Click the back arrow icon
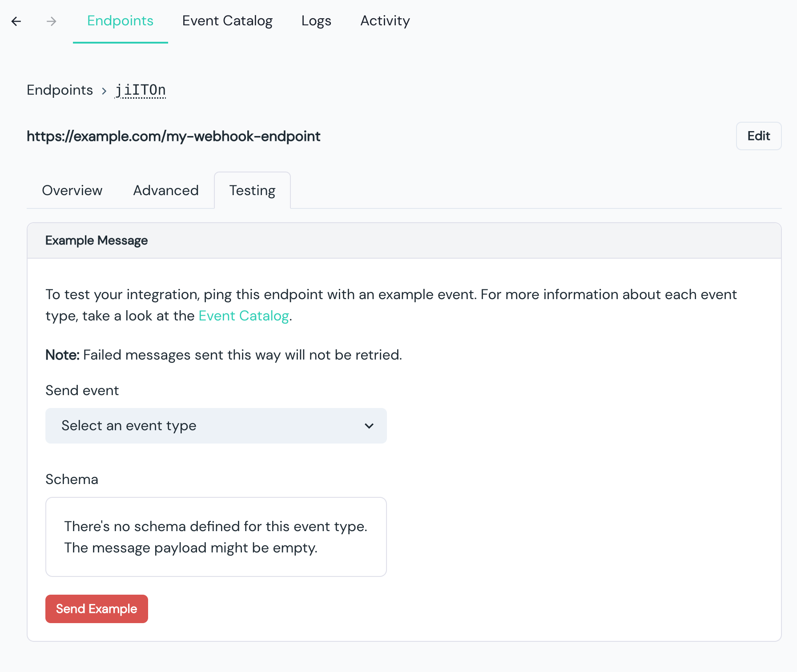The image size is (797, 672). pos(16,21)
